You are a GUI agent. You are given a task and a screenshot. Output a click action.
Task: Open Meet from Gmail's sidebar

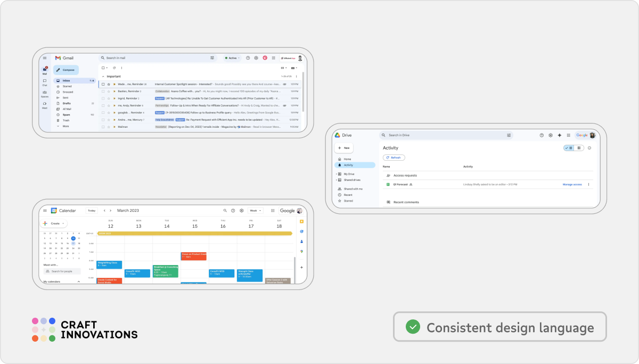45,104
